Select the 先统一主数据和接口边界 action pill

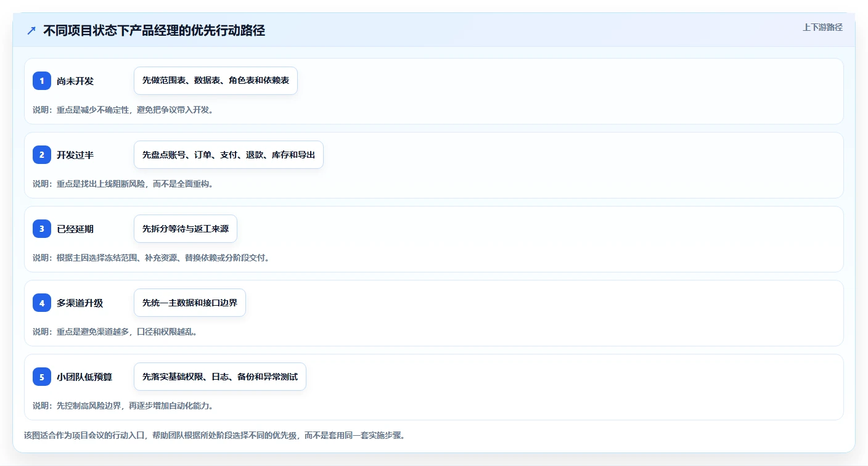pyautogui.click(x=190, y=303)
